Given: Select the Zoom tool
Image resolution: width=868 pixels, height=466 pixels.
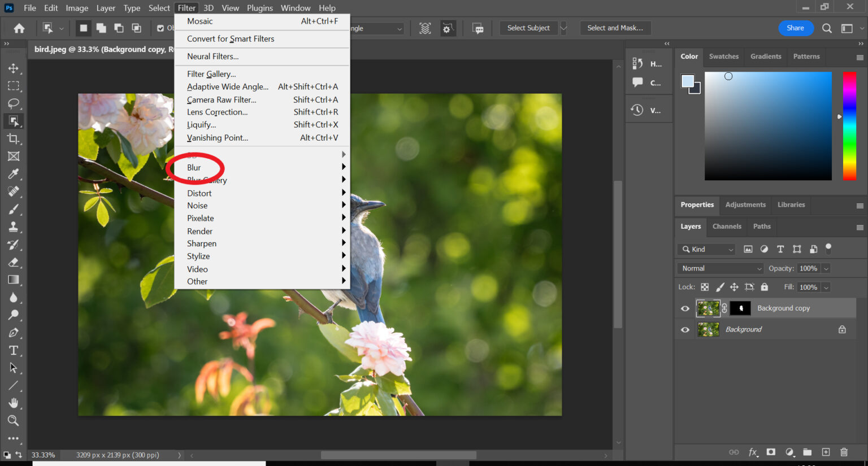Looking at the screenshot, I should point(14,420).
